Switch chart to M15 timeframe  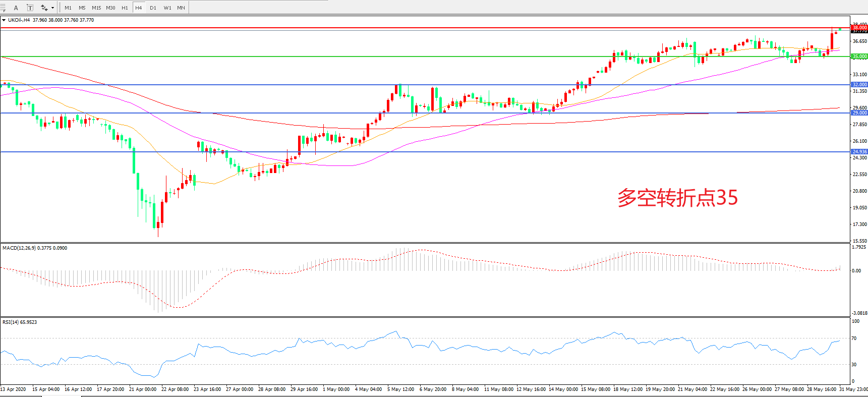[96, 8]
